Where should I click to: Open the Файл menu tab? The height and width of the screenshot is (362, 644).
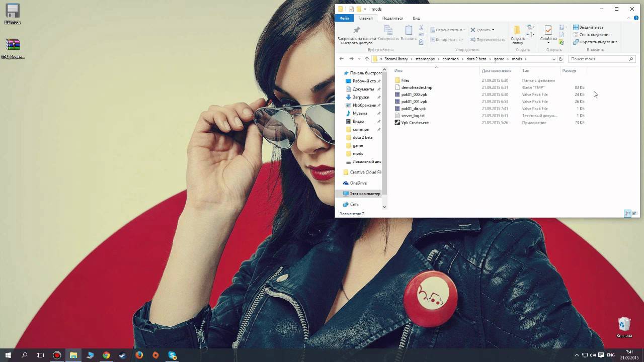pos(344,18)
